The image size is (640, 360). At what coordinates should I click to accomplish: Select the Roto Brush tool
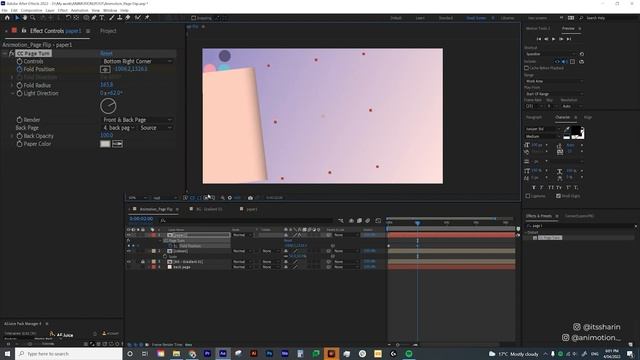138,18
